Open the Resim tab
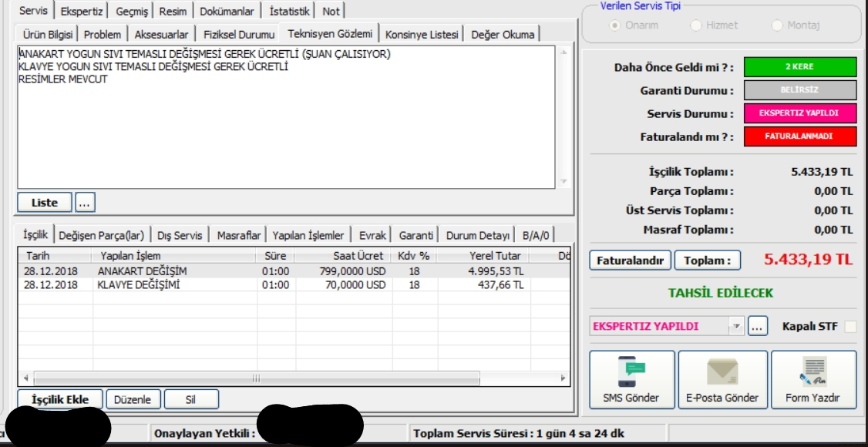 173,11
